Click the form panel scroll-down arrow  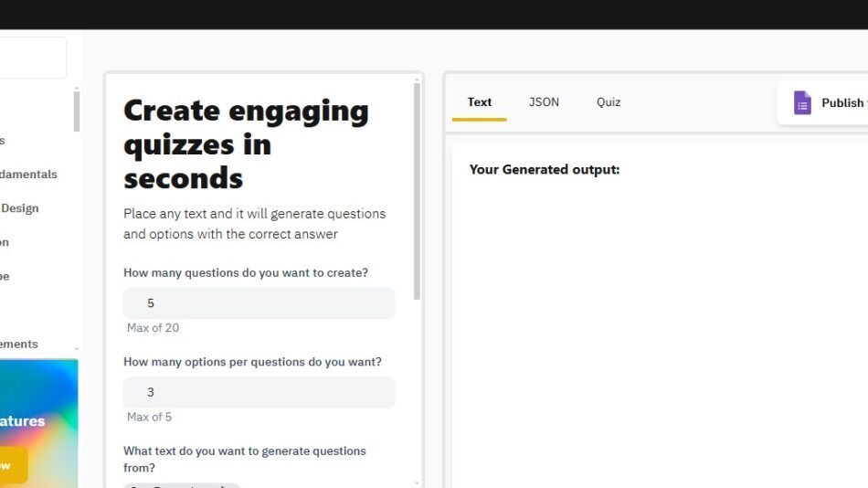(x=418, y=483)
